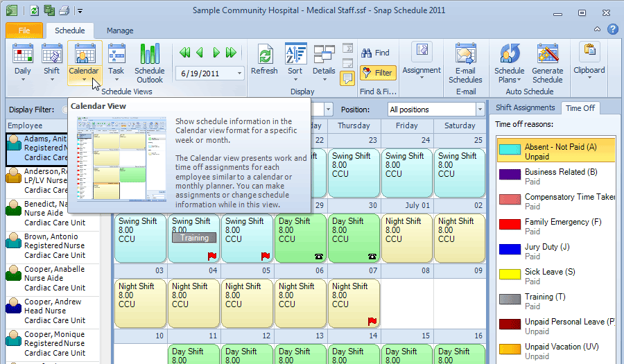Open the Clipboard menu

click(x=589, y=60)
